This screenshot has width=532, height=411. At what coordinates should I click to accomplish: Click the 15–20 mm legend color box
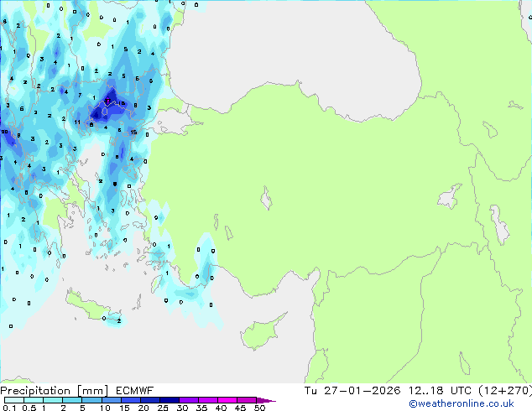130,400
